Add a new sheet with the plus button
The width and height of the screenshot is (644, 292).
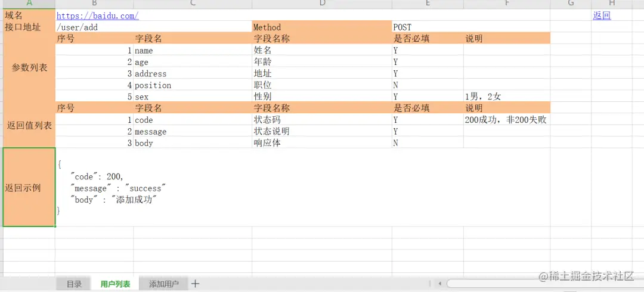pyautogui.click(x=196, y=284)
